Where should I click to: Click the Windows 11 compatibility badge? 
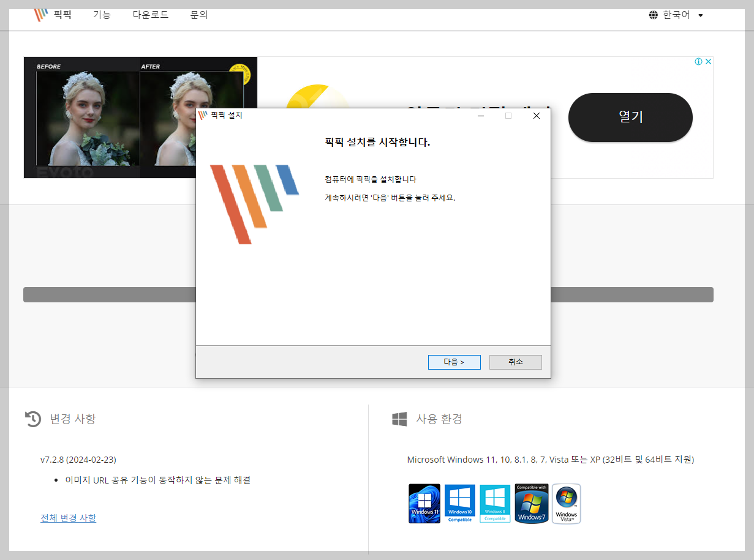coord(424,503)
